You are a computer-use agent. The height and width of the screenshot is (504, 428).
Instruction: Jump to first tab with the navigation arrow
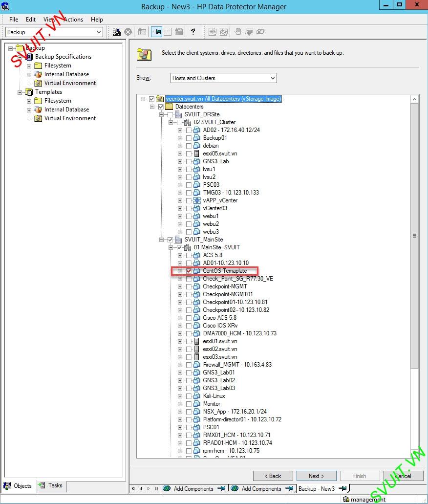[x=133, y=488]
